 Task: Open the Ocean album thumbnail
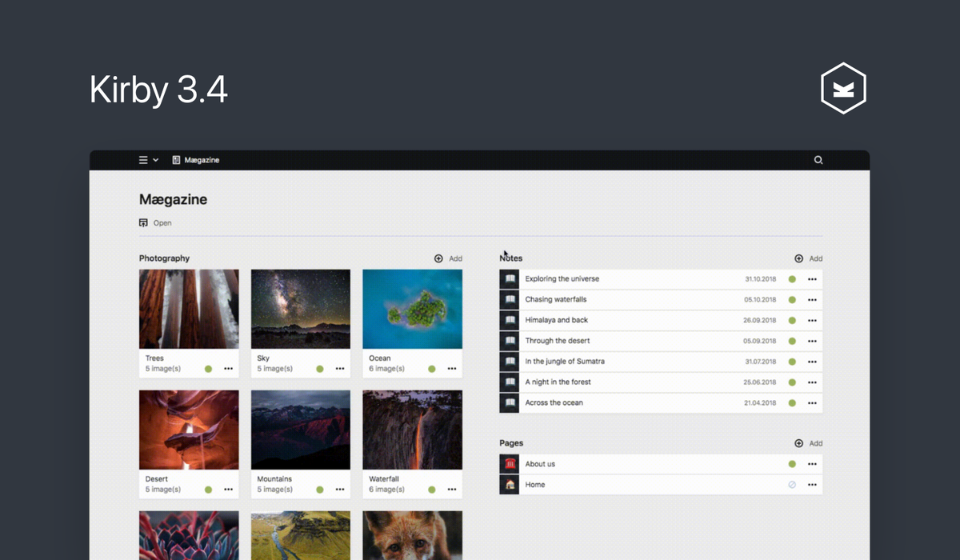[x=412, y=309]
